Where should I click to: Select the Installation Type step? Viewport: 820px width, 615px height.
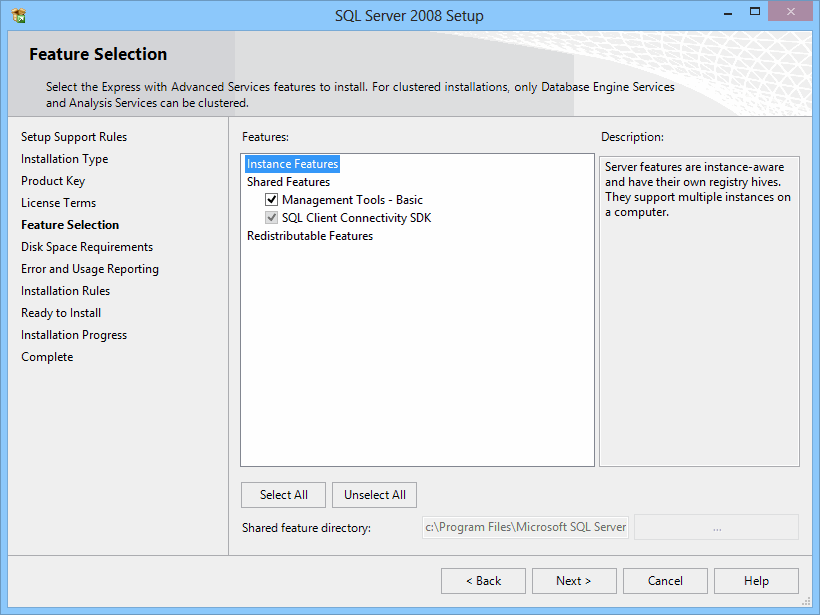pos(64,159)
